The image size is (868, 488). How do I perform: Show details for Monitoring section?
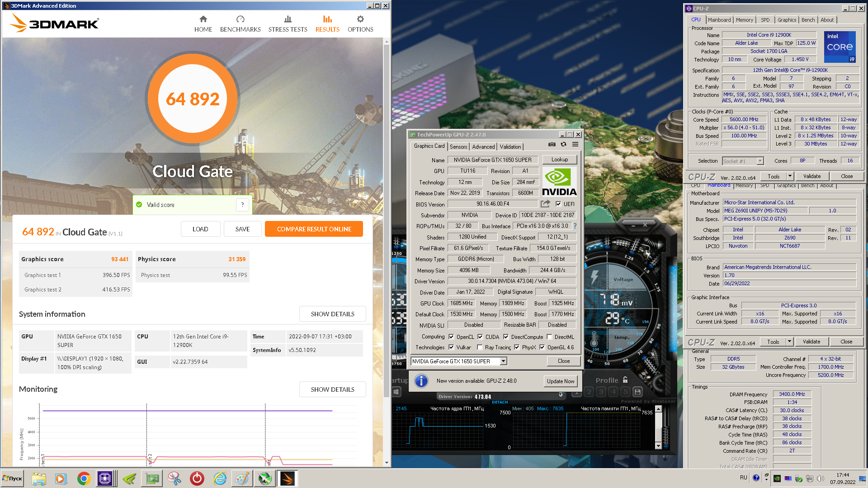(332, 389)
